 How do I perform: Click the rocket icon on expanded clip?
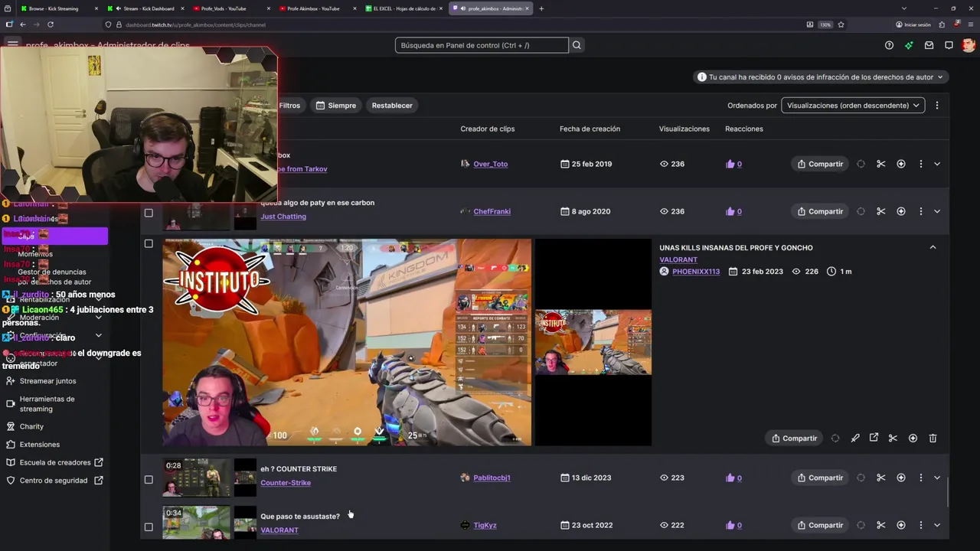855,439
